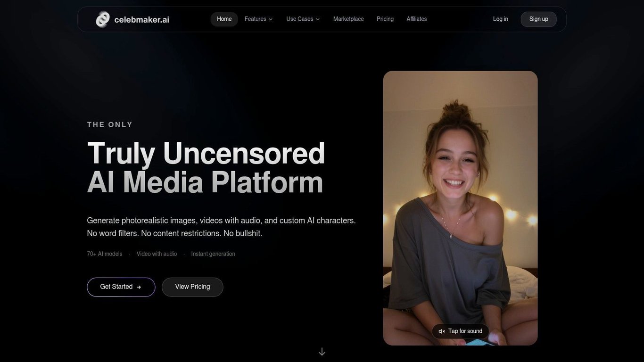Select the Home navigation item

224,19
